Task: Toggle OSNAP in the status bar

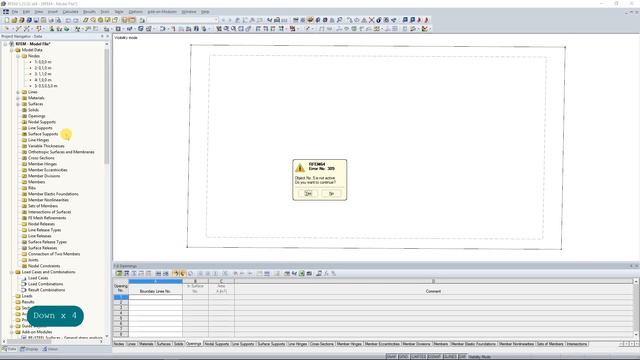Action: point(434,357)
